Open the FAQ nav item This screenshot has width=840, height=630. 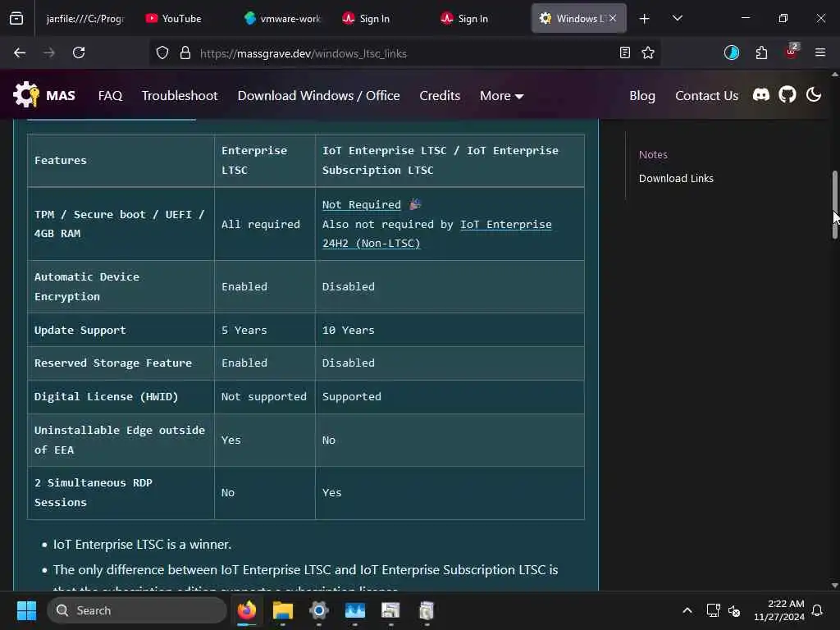tap(111, 96)
